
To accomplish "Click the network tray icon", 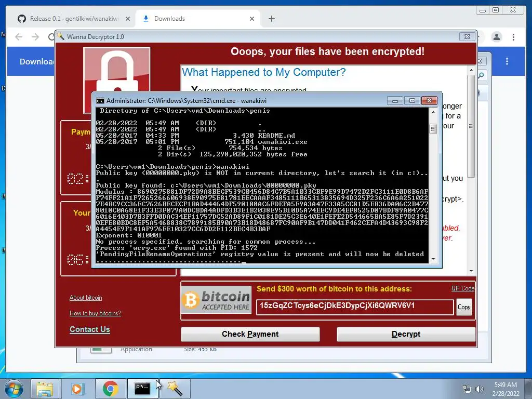I will coord(467,389).
